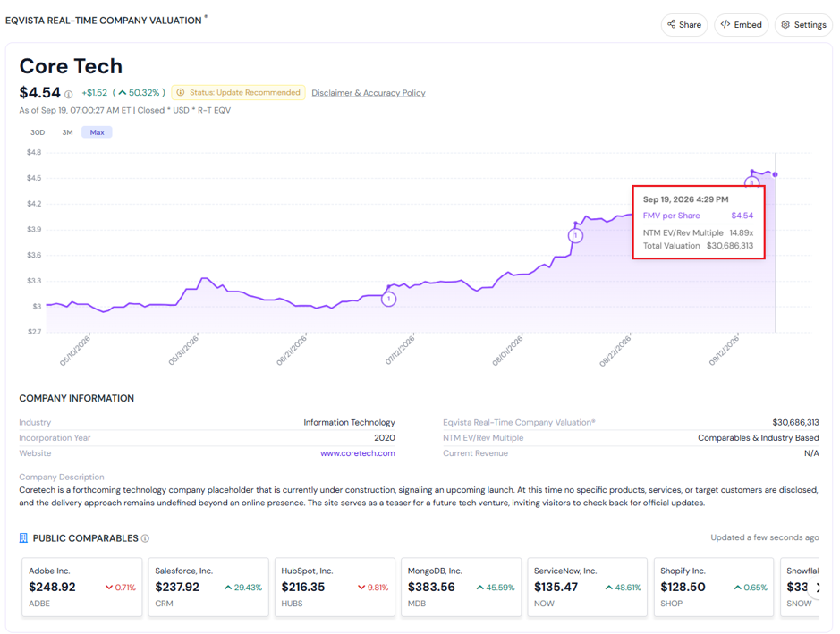The height and width of the screenshot is (634, 840).
Task: Open the Settings gear button
Action: coord(803,25)
